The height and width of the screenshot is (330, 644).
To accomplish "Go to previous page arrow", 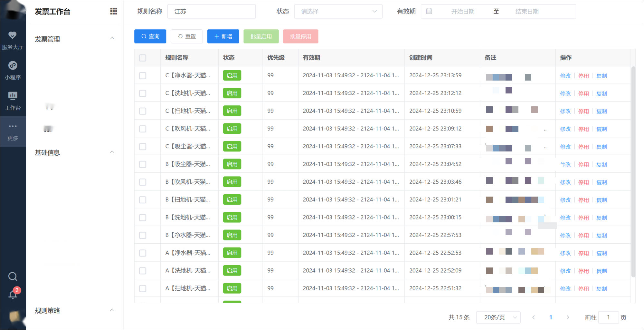I will (534, 317).
